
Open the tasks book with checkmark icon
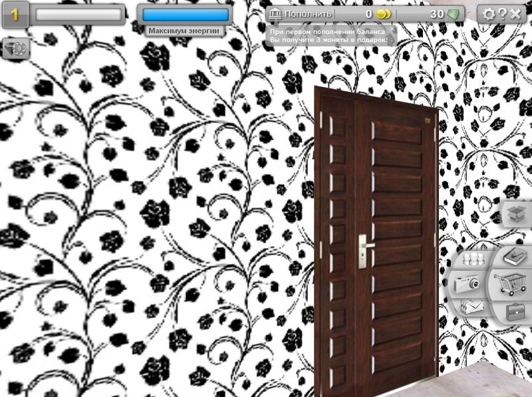[x=515, y=257]
